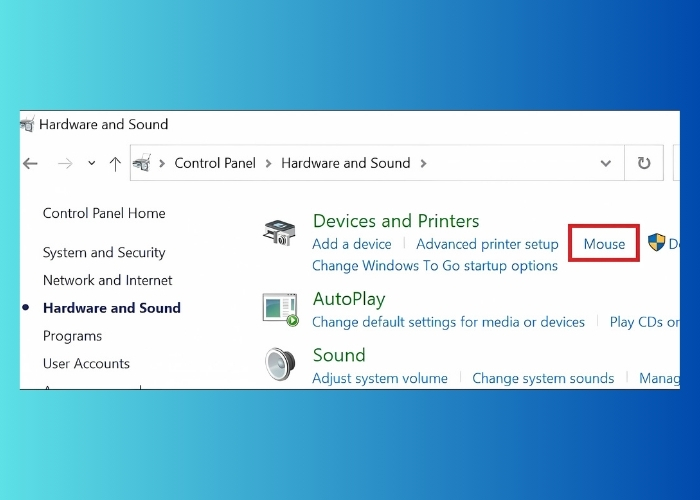
Task: Open Control Panel Home
Action: point(104,213)
